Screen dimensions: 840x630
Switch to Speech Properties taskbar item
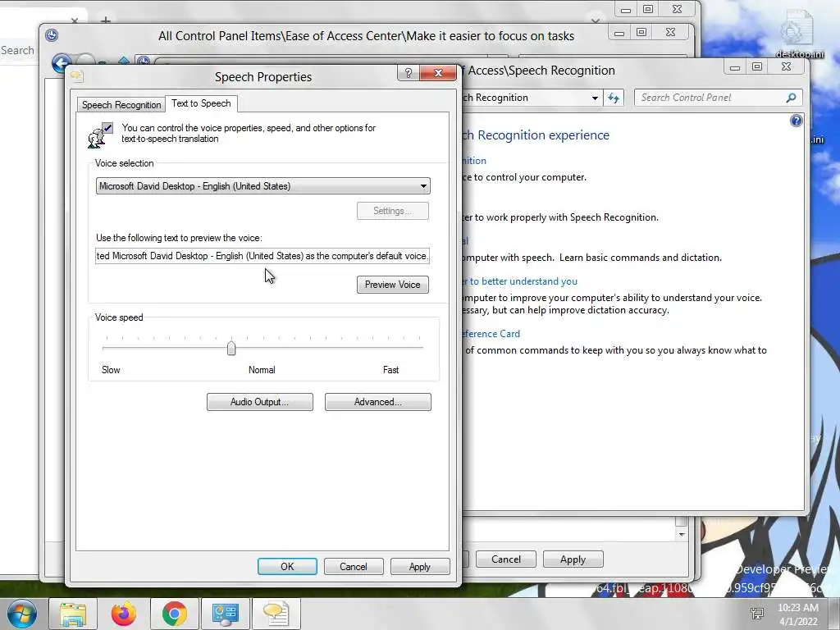[x=276, y=614]
